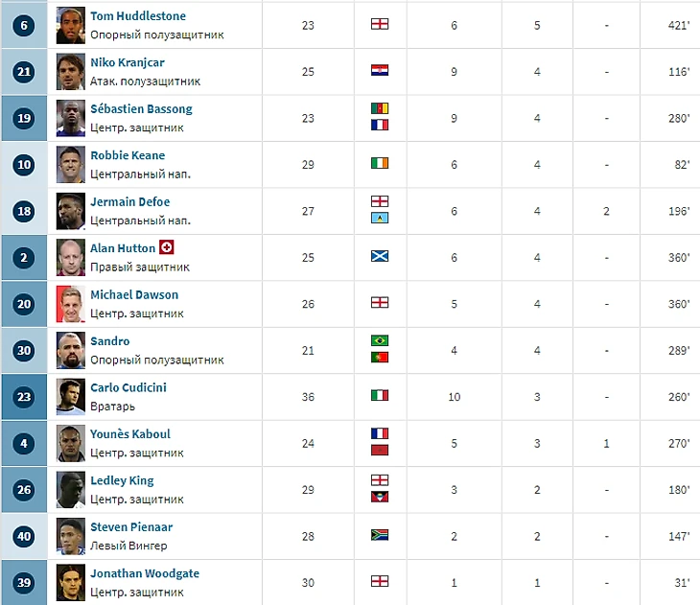Click Ledley King's portrait thumbnail

(69, 489)
